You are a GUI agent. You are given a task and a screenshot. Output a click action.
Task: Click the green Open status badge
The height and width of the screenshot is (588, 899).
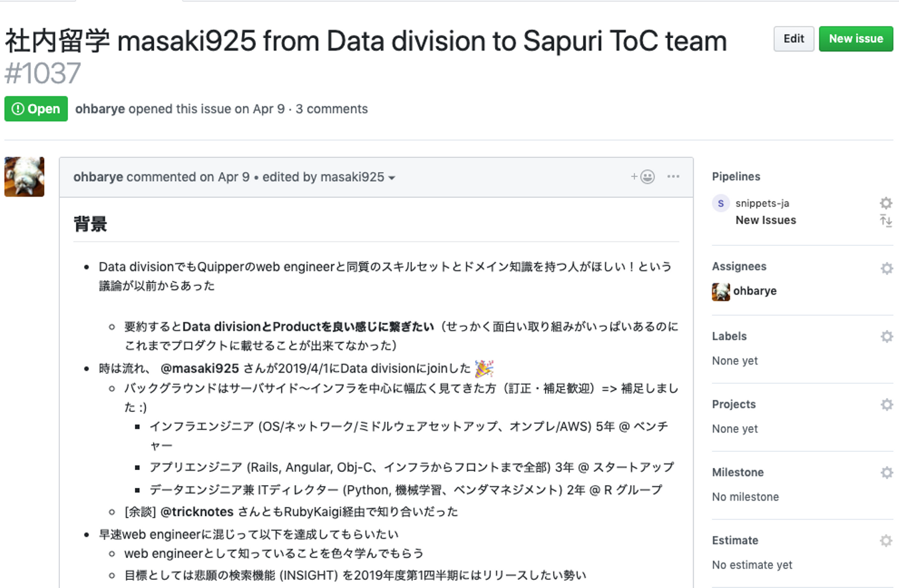click(x=36, y=109)
